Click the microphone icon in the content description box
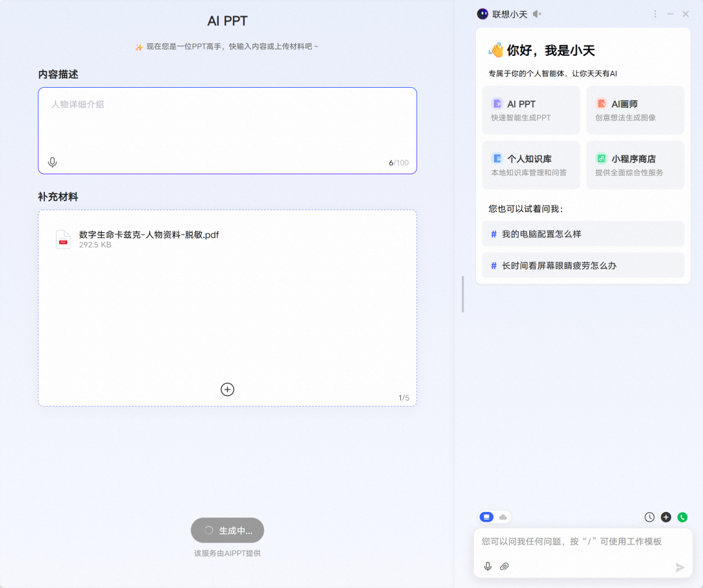 point(52,162)
